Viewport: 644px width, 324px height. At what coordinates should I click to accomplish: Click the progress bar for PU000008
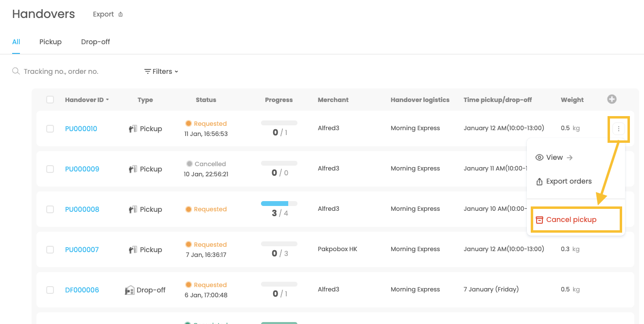pos(279,204)
